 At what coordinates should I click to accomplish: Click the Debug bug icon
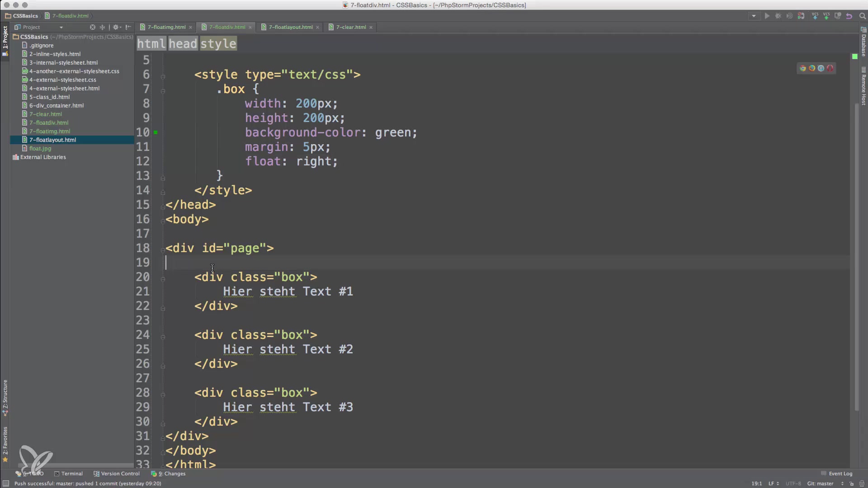pyautogui.click(x=778, y=16)
